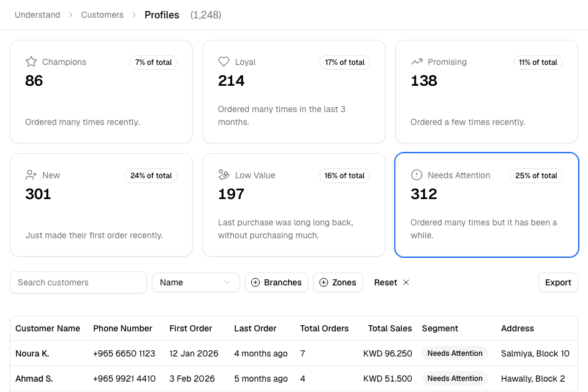This screenshot has height=392, width=588.
Task: Click address Salmiya, Block 10
Action: [x=535, y=353]
